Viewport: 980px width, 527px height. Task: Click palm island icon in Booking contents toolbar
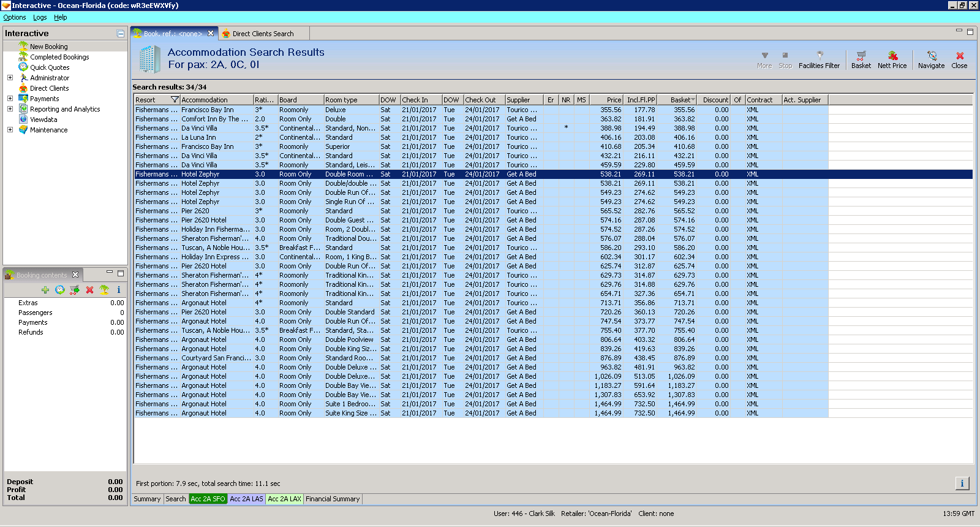[x=104, y=290]
